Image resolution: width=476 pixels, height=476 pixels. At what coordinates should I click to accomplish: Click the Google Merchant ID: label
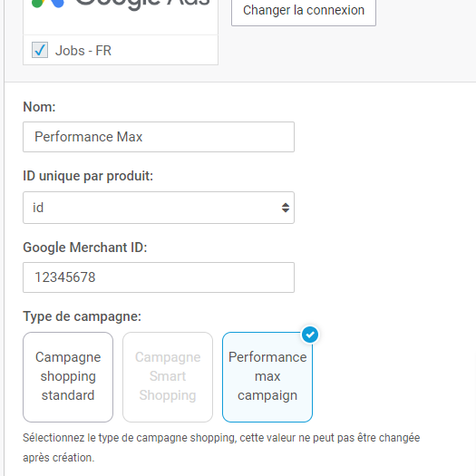pos(85,248)
